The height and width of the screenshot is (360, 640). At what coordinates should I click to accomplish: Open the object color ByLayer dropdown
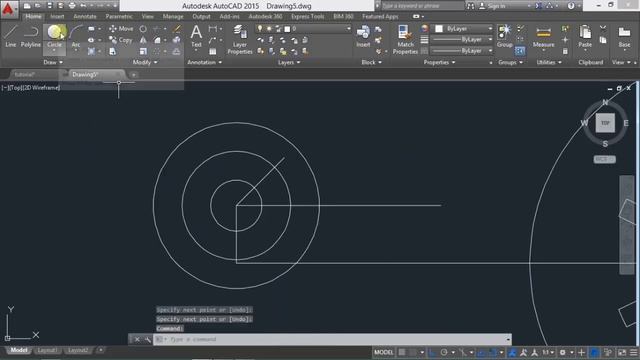(463, 29)
